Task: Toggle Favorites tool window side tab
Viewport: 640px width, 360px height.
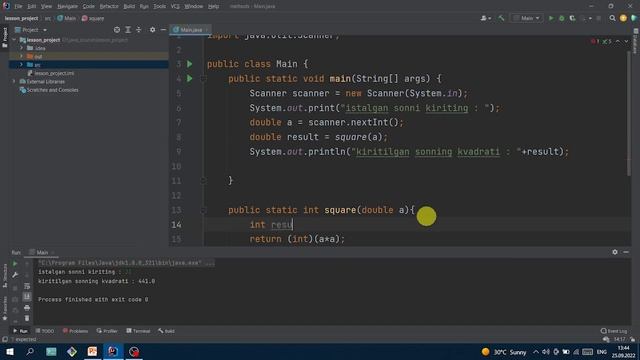Action: click(4, 308)
